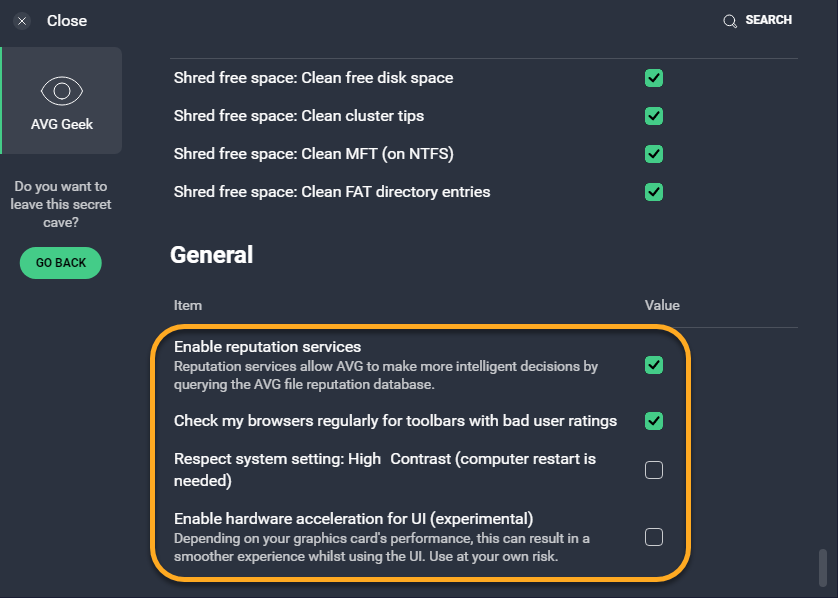Enable hardware acceleration for UI checkbox

tap(654, 537)
